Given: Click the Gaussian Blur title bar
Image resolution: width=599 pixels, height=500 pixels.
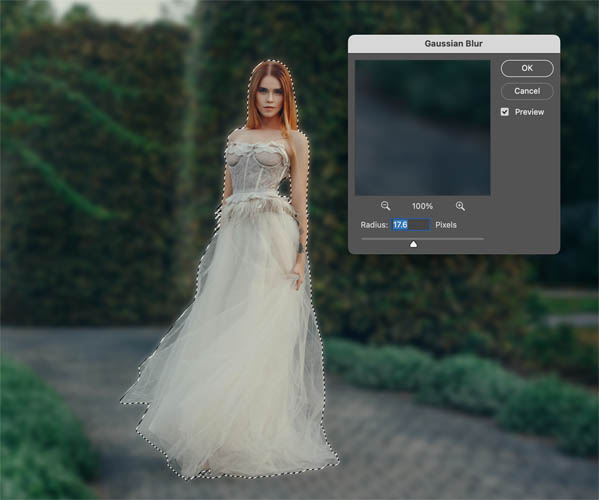Looking at the screenshot, I should tap(454, 44).
